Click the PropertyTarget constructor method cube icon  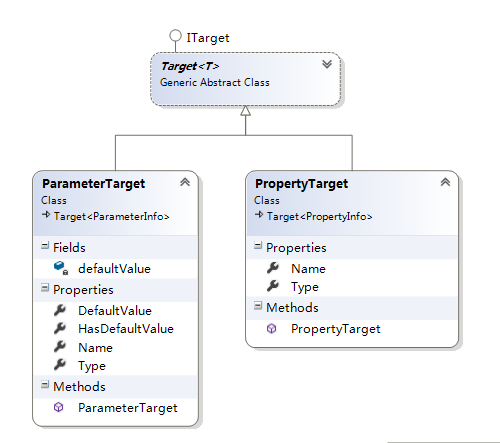272,329
